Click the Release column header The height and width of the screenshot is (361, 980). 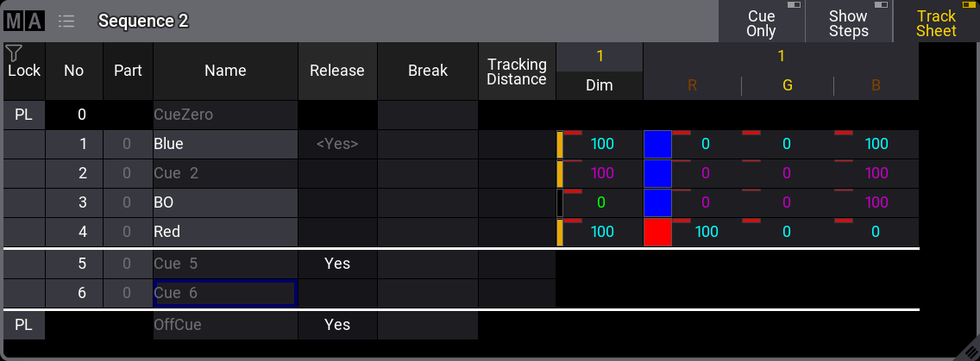click(x=337, y=71)
